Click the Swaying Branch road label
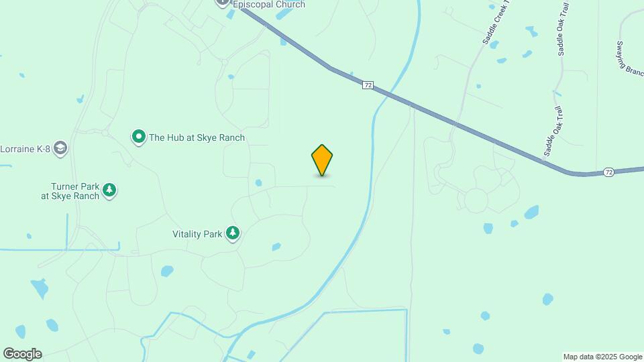The width and height of the screenshot is (644, 362). tap(630, 59)
